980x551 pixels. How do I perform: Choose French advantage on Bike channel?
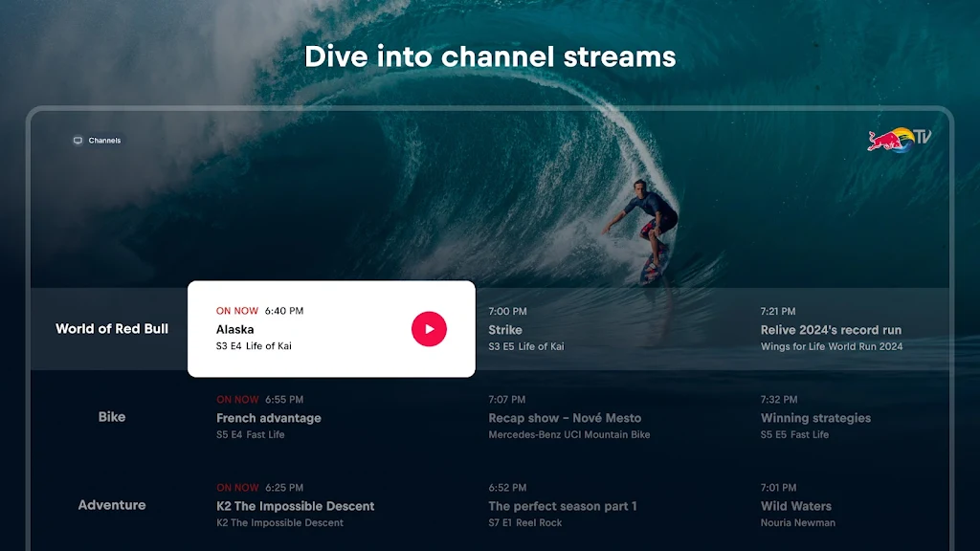pos(269,418)
